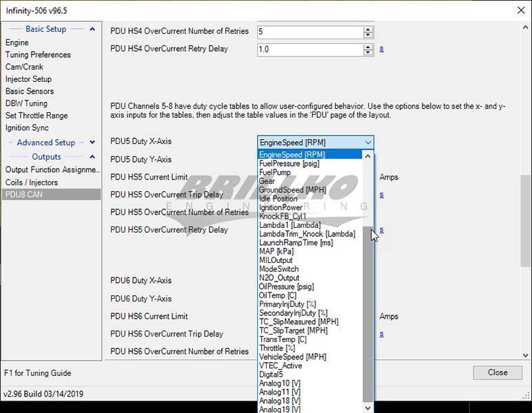Choose FuelPressure [psig] from the list
The image size is (532, 413).
tap(289, 164)
